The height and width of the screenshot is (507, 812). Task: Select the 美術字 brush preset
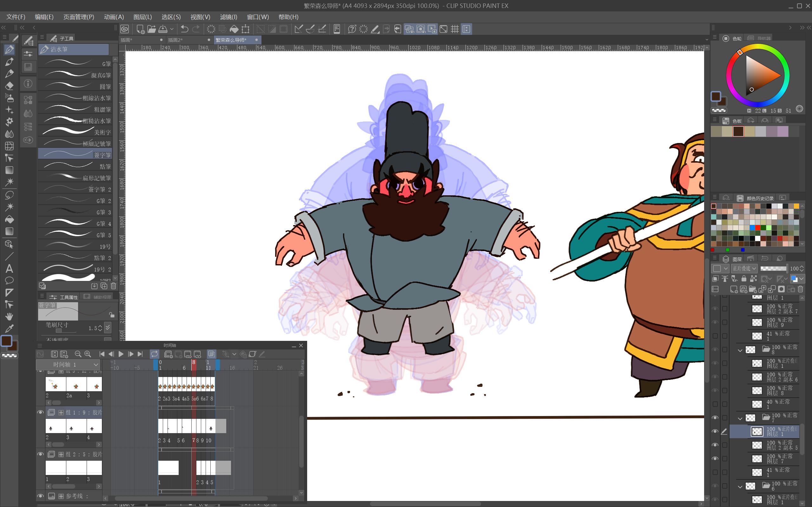75,132
